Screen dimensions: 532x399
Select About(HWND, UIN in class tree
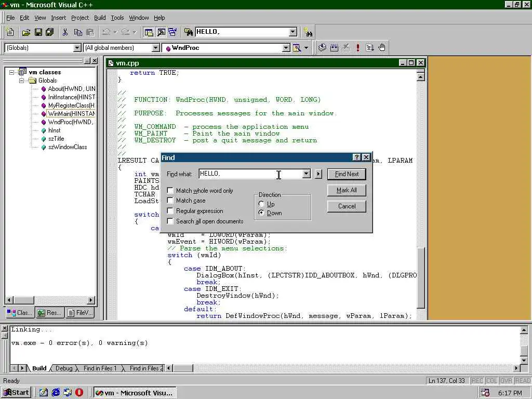pos(72,88)
